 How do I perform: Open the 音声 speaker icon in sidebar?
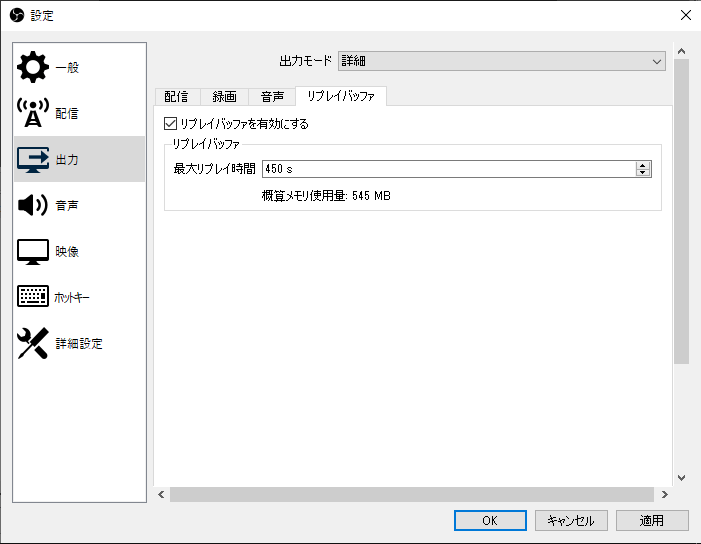pyautogui.click(x=33, y=205)
